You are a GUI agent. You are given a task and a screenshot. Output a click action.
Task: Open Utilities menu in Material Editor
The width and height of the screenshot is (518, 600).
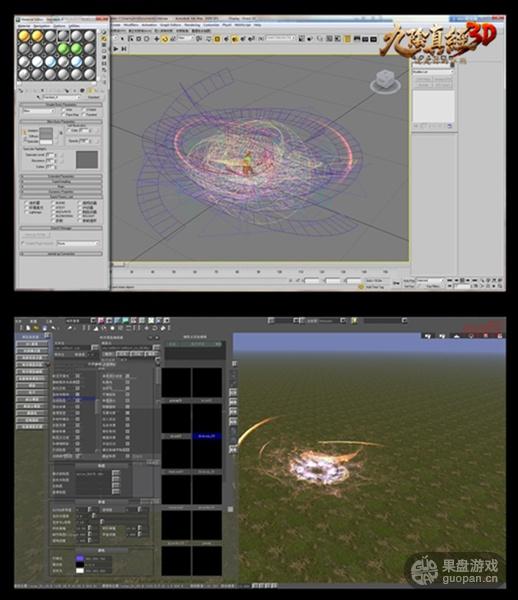[74, 26]
